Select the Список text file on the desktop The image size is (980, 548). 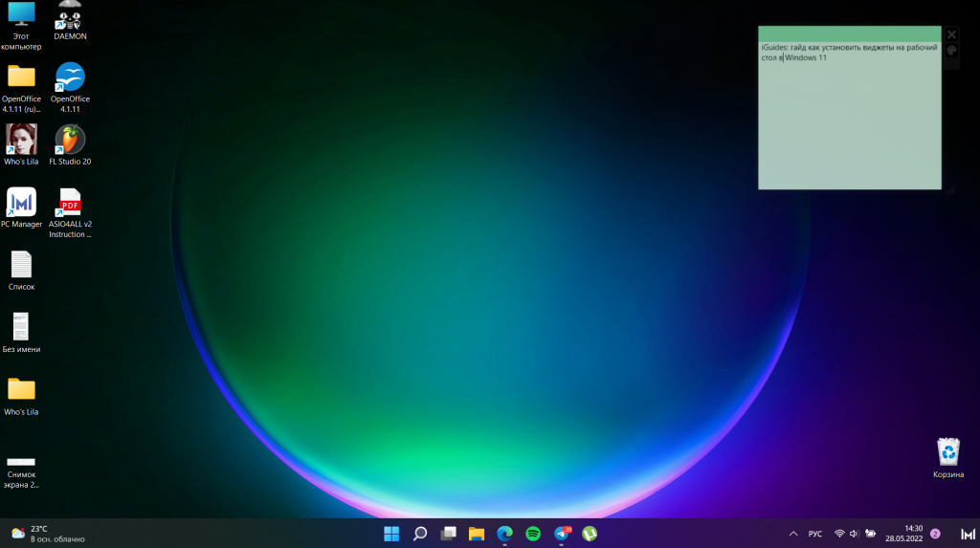(x=21, y=270)
